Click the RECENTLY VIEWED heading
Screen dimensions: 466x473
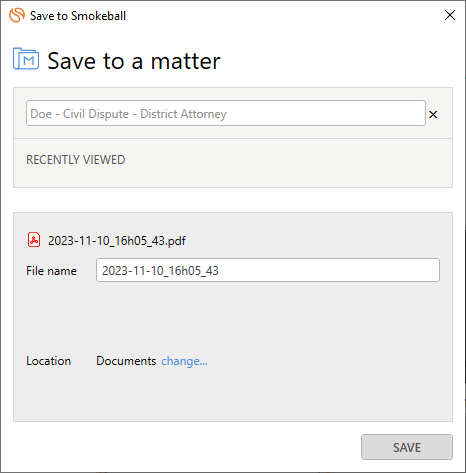76,160
